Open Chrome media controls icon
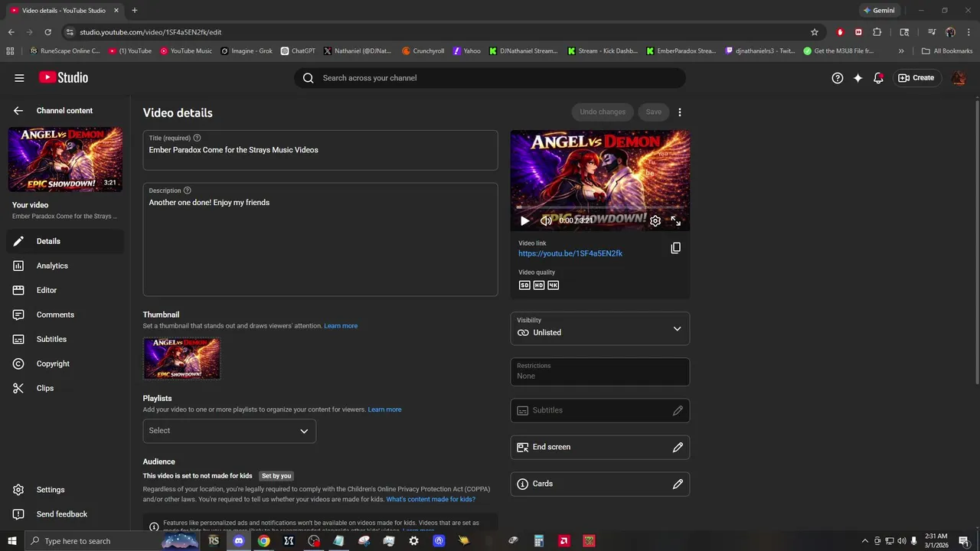Screen dimensions: 980x551 (932, 32)
